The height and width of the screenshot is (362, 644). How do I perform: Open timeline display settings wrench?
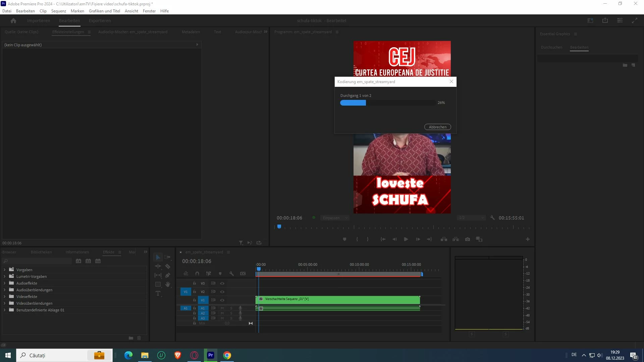(x=231, y=274)
